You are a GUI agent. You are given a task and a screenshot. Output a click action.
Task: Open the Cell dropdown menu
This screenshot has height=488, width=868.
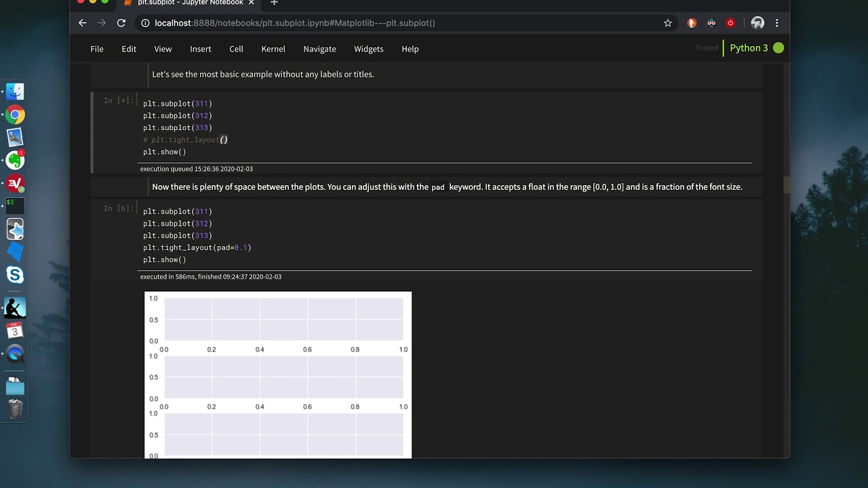236,49
